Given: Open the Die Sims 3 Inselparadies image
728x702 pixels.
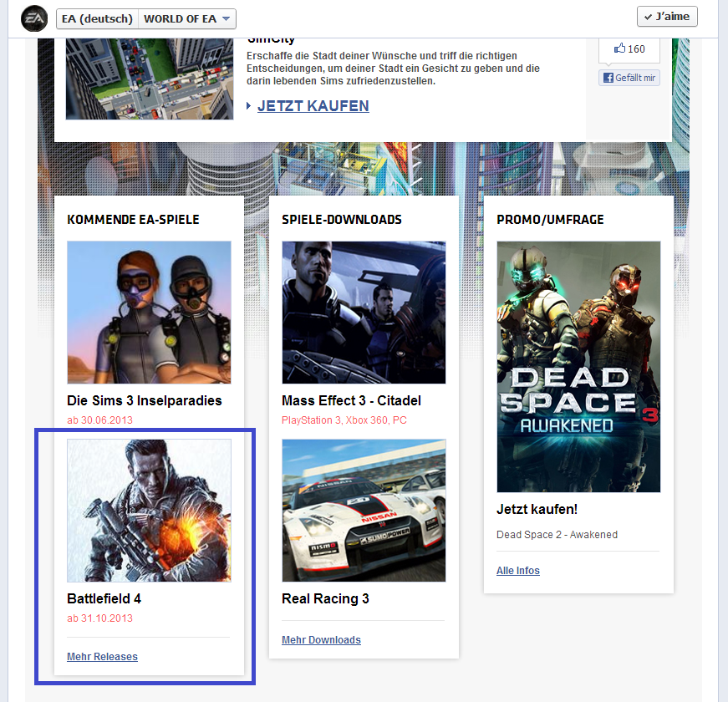Looking at the screenshot, I should 149,313.
